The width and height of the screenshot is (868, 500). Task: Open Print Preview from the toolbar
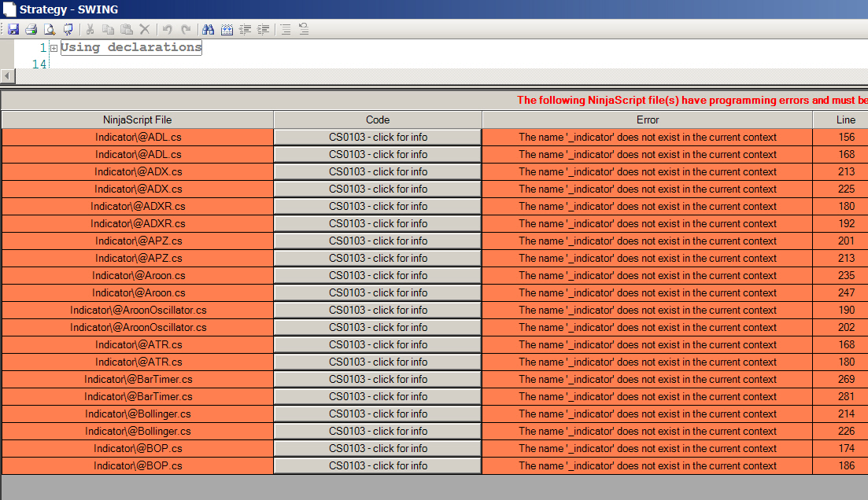point(50,29)
